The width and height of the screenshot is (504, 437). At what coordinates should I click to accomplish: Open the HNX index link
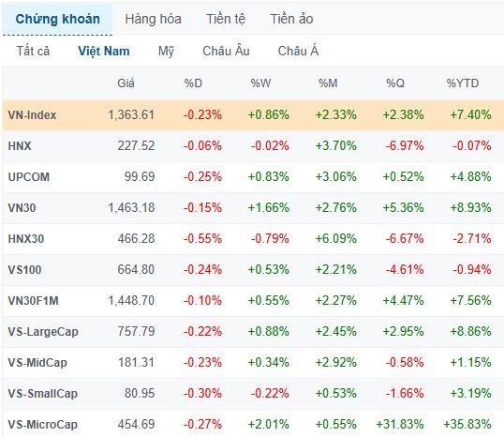click(20, 145)
